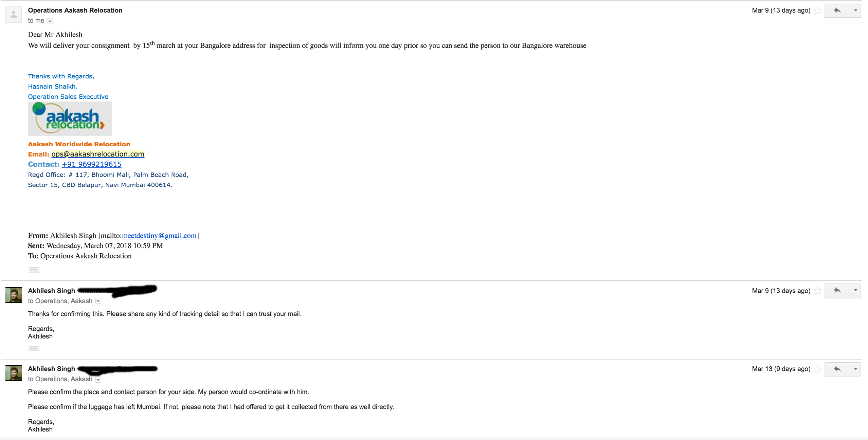Star the Mar 13 message
Image resolution: width=868 pixels, height=440 pixels.
tap(818, 369)
